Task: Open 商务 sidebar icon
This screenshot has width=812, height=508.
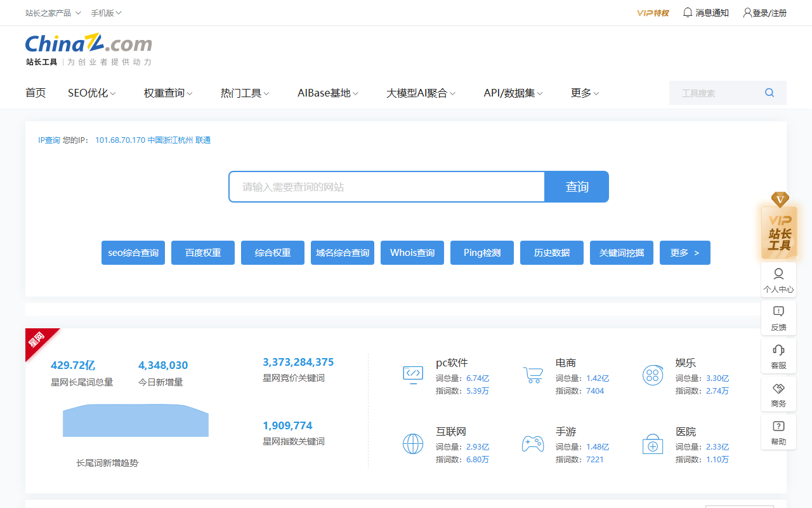Action: coord(778,394)
